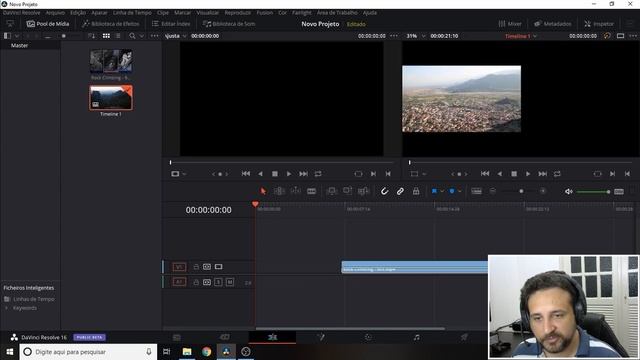Open the marker color dropdown arrow
The width and height of the screenshot is (640, 360).
460,191
